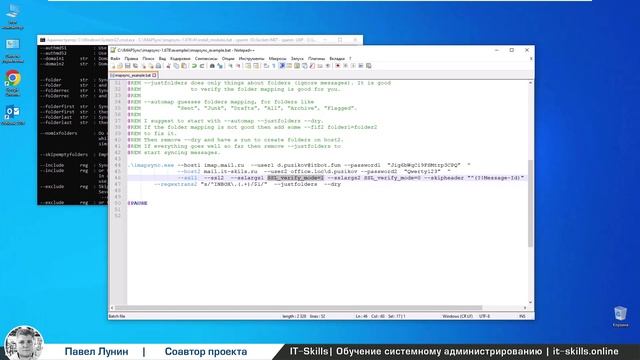
Task: Start macro recording with red dot
Action: click(x=338, y=66)
